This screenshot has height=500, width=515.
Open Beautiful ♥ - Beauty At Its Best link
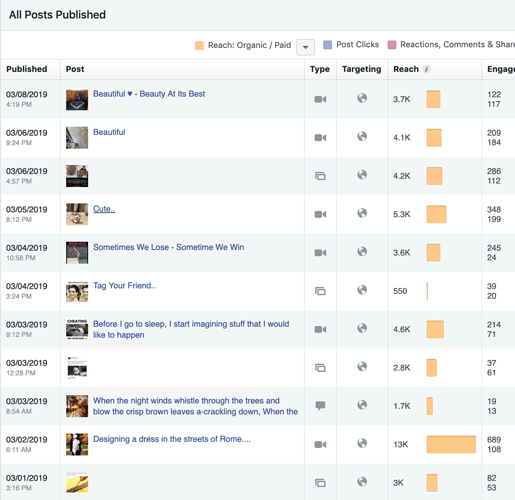(149, 94)
